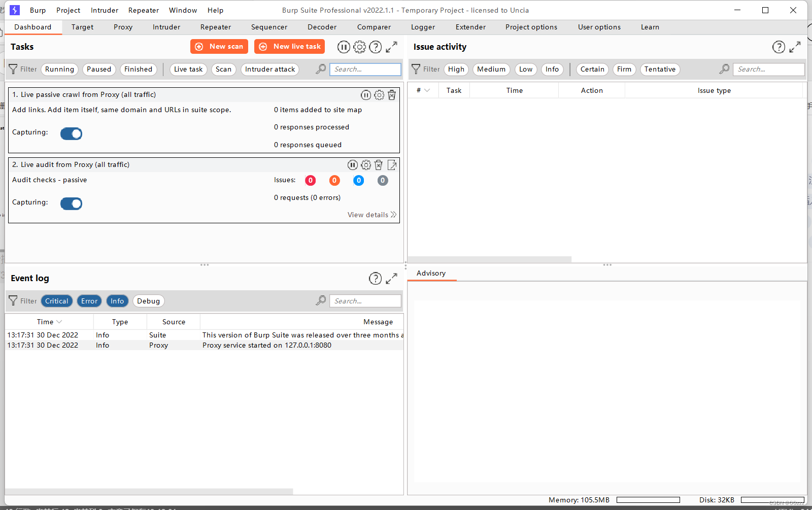Expand the Issue activity panel

click(x=795, y=47)
